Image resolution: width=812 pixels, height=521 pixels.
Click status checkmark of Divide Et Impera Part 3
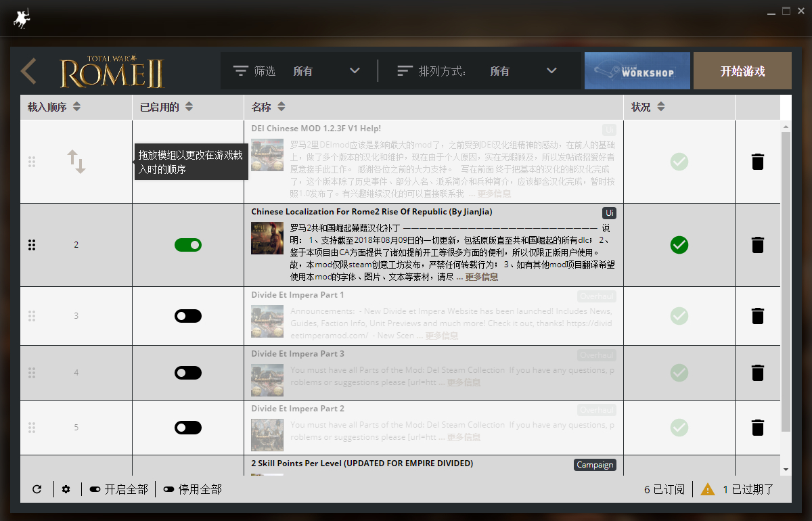pos(679,373)
